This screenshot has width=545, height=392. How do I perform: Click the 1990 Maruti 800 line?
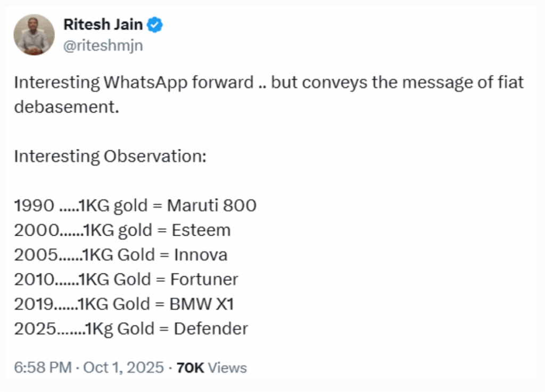click(x=135, y=205)
